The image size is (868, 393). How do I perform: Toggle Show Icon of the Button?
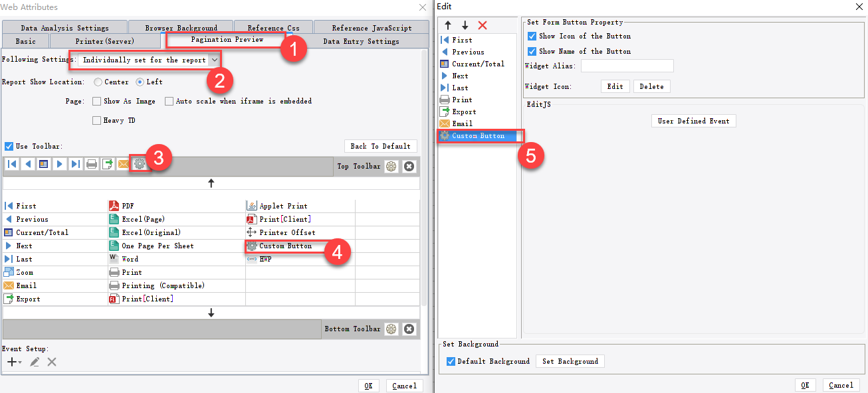532,36
